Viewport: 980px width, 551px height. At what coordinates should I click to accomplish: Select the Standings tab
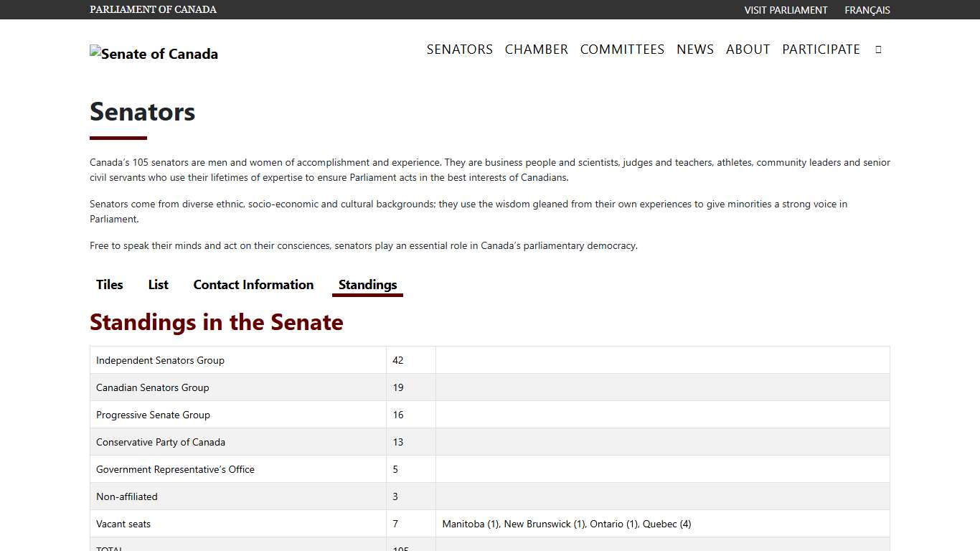pos(367,285)
